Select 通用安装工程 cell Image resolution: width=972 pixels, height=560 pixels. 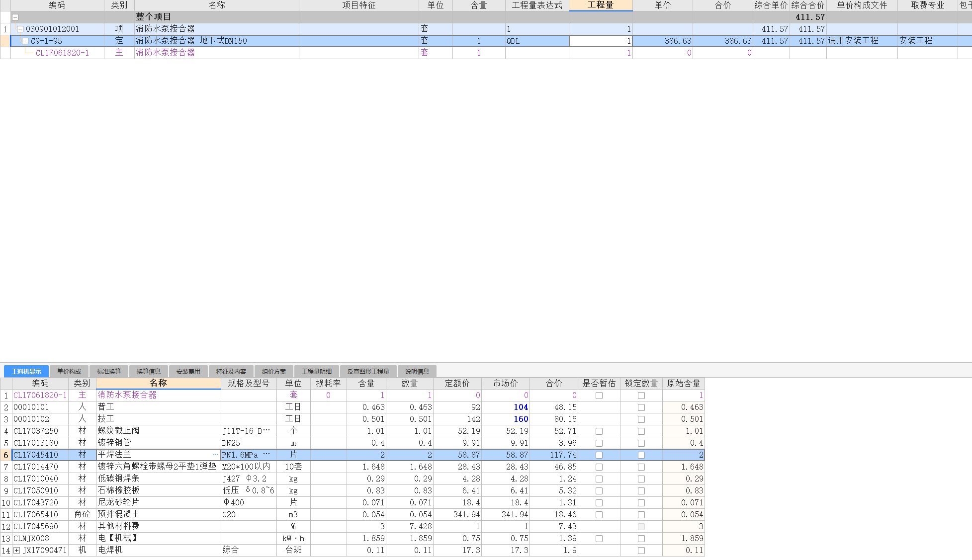click(862, 41)
